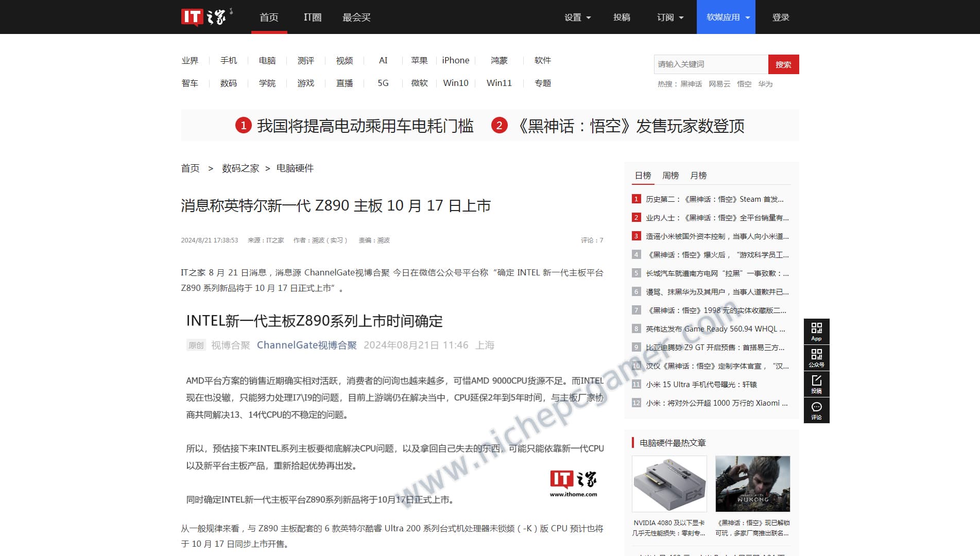
Task: Open the 手机 category
Action: coord(229,60)
